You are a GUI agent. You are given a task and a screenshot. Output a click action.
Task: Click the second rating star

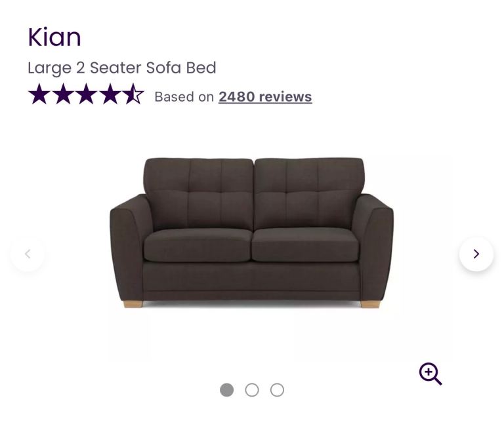tap(63, 94)
